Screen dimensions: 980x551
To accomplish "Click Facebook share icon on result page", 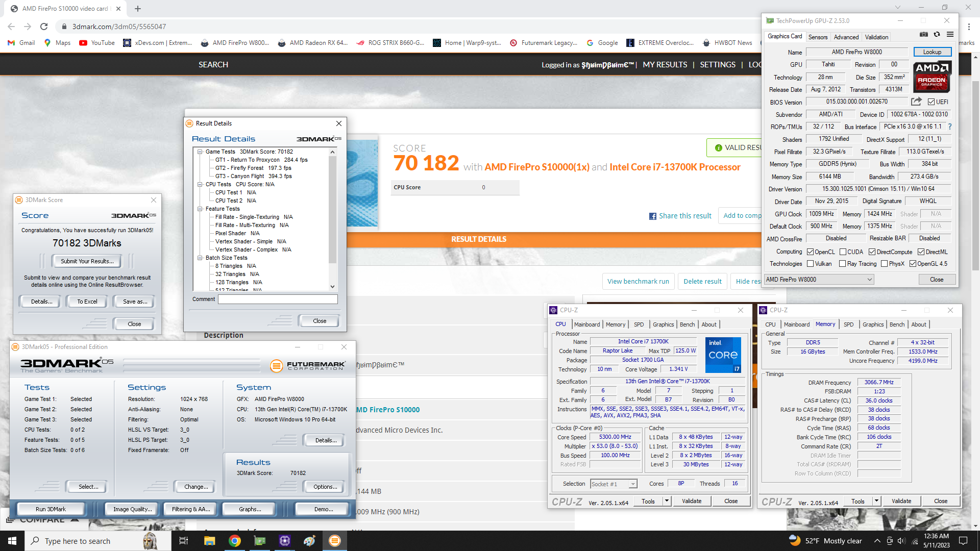I will click(x=653, y=216).
